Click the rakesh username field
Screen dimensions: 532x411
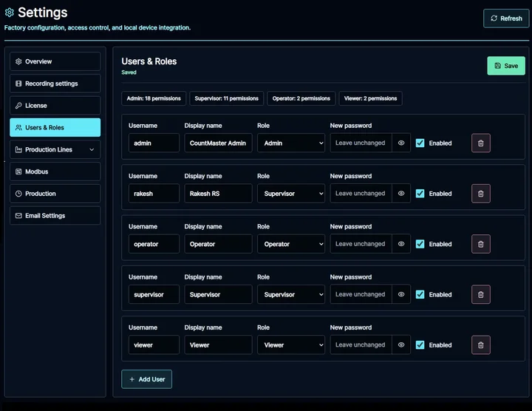(154, 194)
